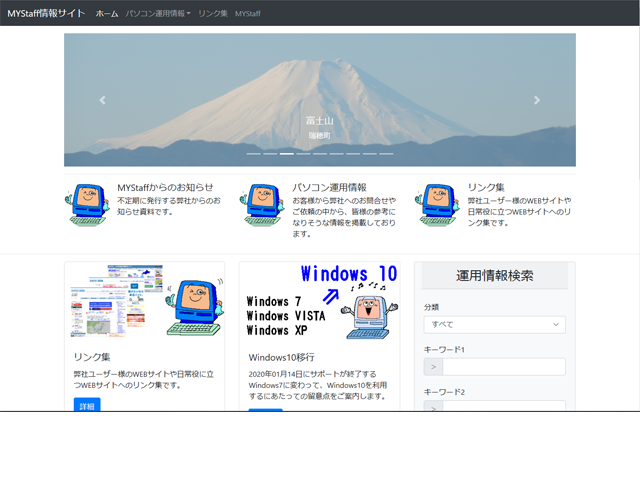This screenshot has width=640, height=481.
Task: Go to the previous carousel slide
Action: click(102, 100)
